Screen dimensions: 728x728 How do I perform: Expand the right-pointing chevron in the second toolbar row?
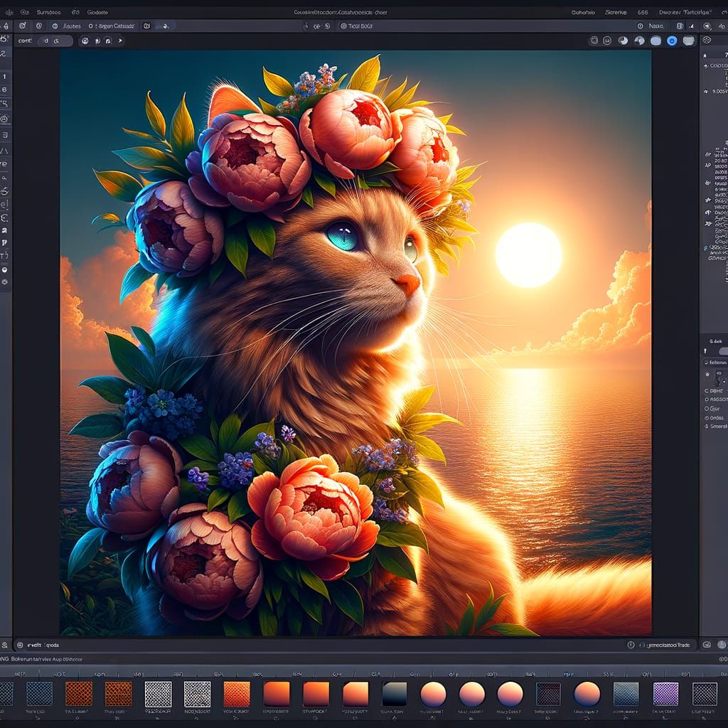click(120, 41)
